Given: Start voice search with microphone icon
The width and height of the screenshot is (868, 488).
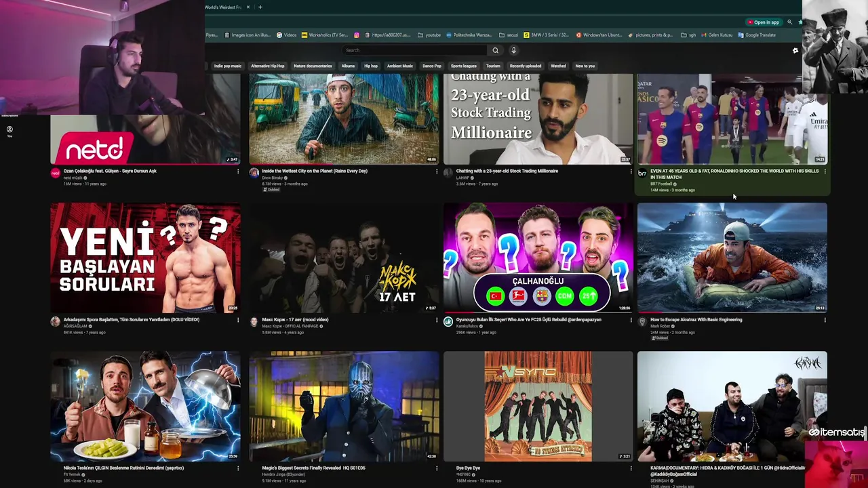Looking at the screenshot, I should 513,50.
